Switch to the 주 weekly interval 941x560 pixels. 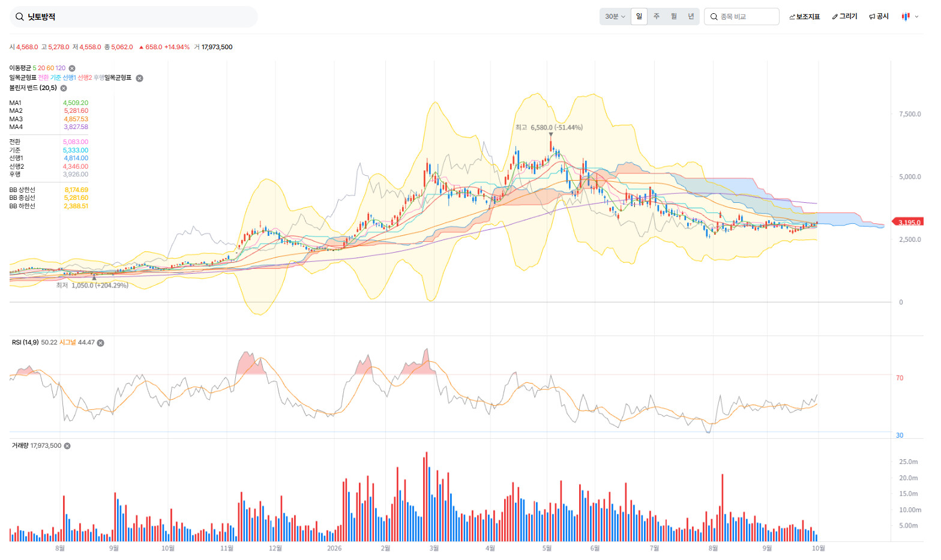pyautogui.click(x=657, y=17)
